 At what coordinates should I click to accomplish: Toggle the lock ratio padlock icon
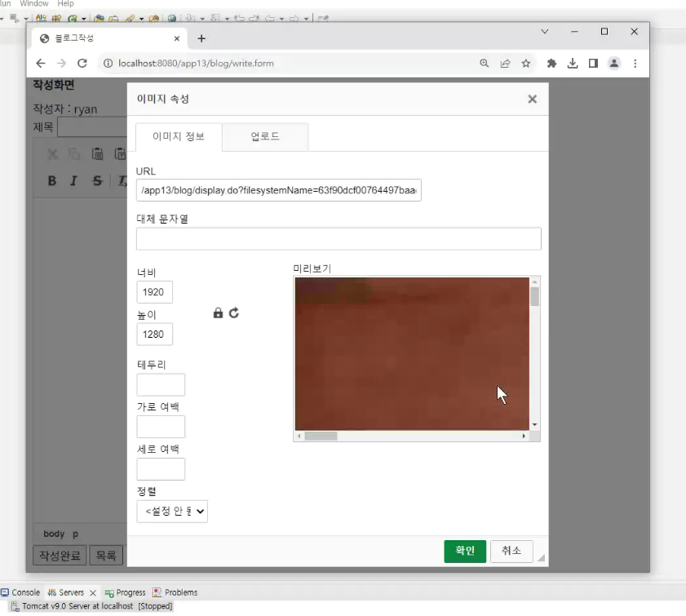coord(218,312)
